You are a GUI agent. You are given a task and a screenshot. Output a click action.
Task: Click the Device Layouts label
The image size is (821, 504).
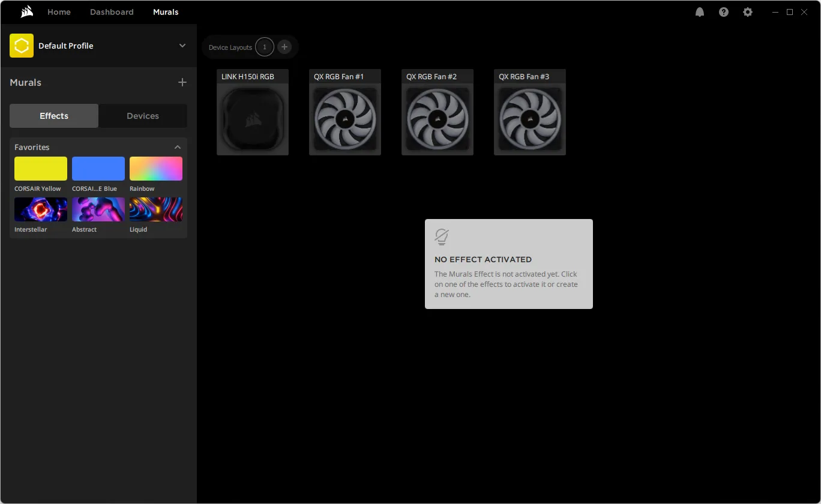coord(230,47)
